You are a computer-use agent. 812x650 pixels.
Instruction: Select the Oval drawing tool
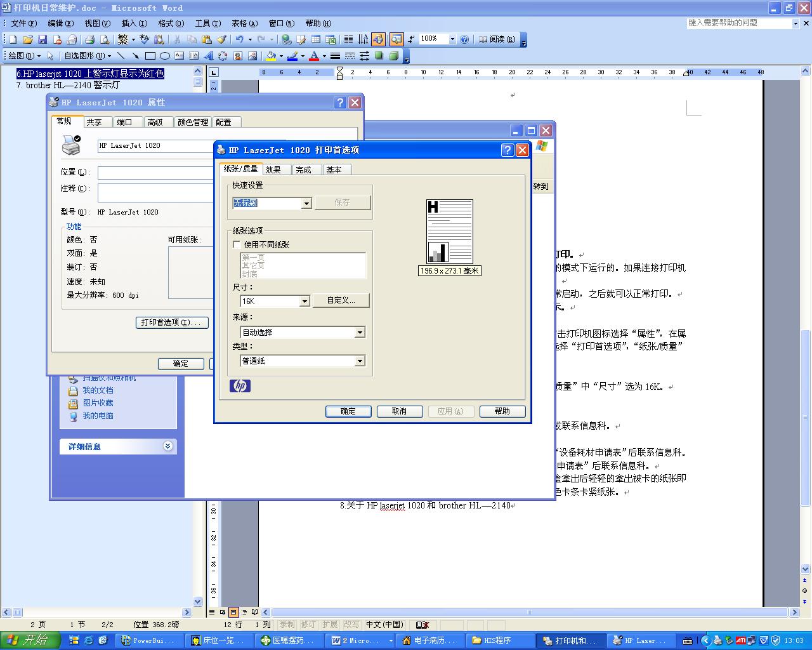coord(164,56)
